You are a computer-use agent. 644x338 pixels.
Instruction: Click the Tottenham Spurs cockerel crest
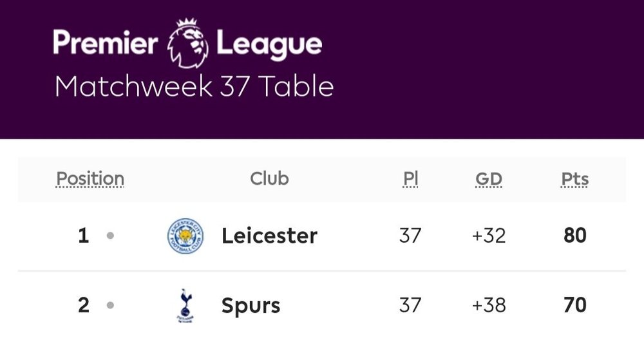point(185,306)
